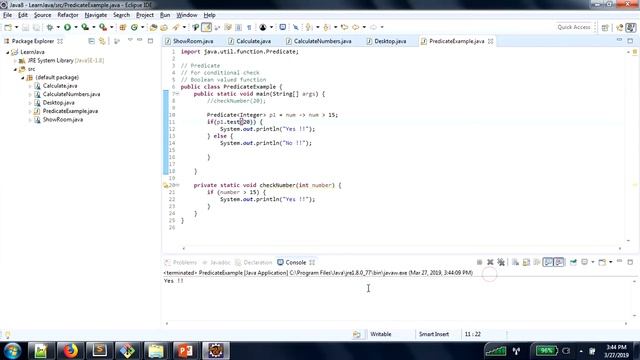Image resolution: width=640 pixels, height=360 pixels.
Task: Go back to the last edit location arrow
Action: 344,27
